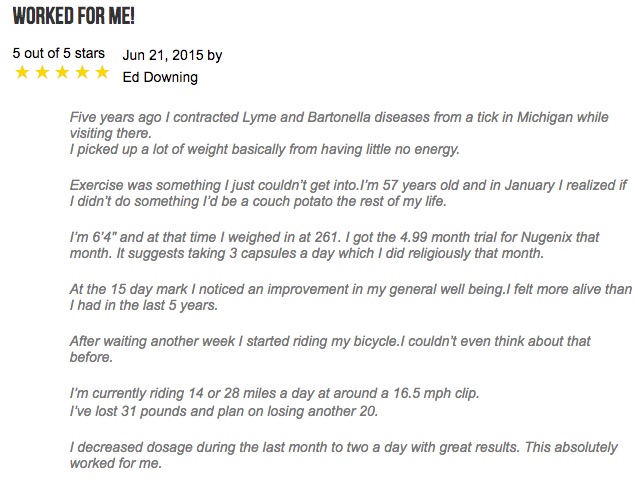The width and height of the screenshot is (638, 482).
Task: Click the closing words 'worked for me.'
Action: point(116,463)
